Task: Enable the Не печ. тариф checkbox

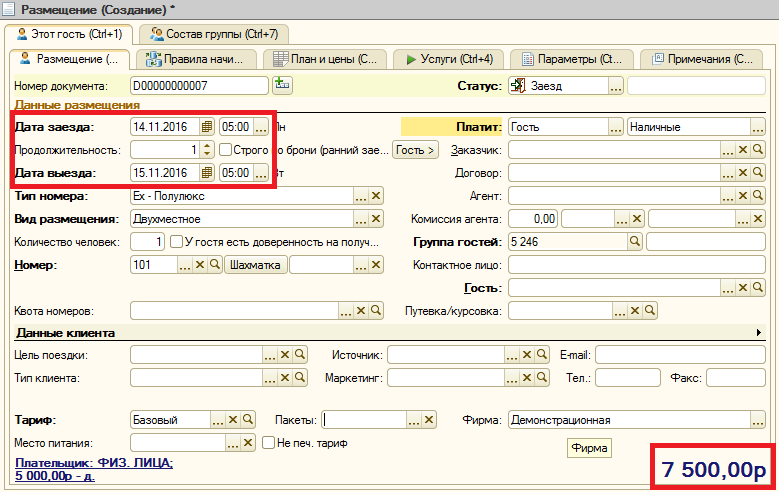Action: (x=269, y=442)
